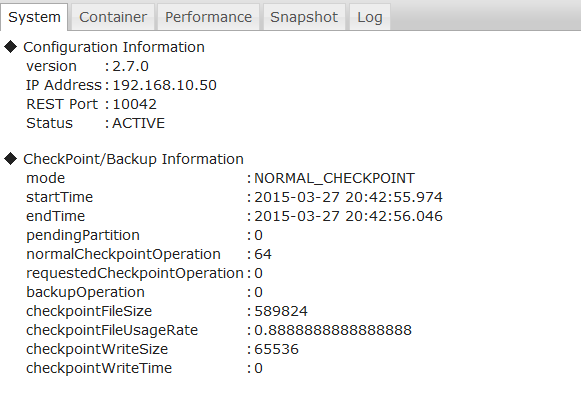Click the 'pendingPartition' label
The height and width of the screenshot is (413, 581).
(x=83, y=235)
